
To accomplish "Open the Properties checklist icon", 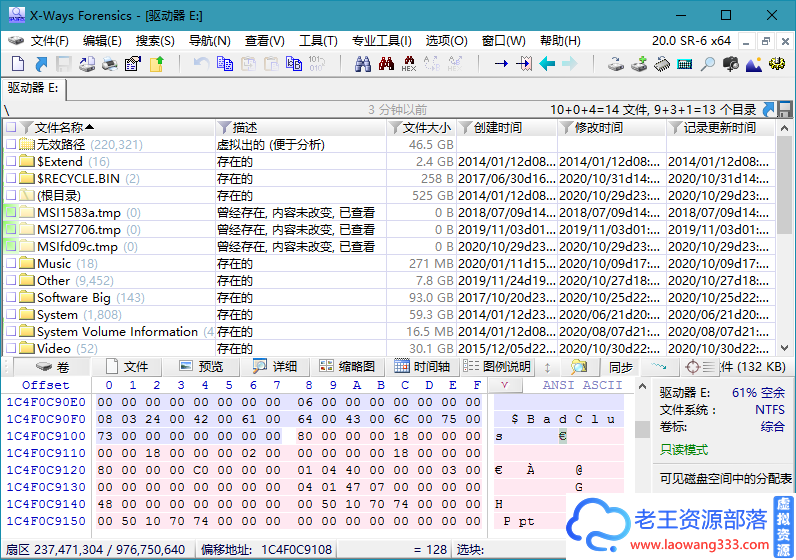I will tap(132, 64).
